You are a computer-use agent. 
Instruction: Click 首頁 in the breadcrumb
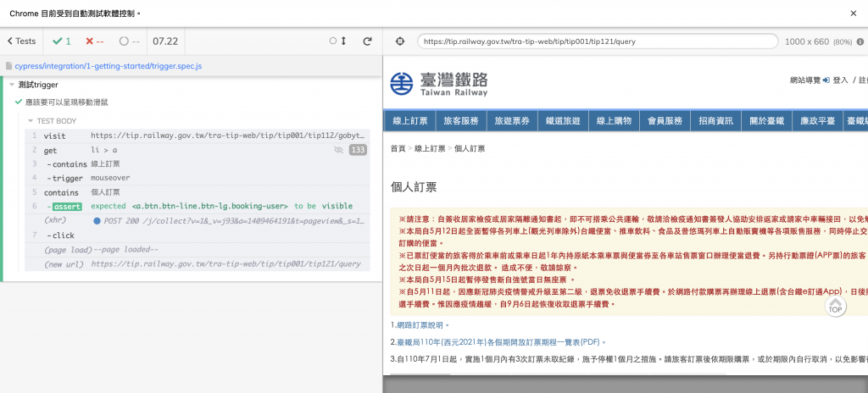click(x=398, y=149)
